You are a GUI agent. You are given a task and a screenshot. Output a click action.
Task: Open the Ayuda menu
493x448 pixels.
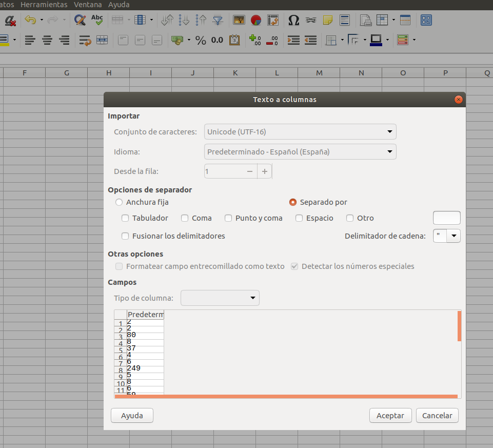(119, 5)
